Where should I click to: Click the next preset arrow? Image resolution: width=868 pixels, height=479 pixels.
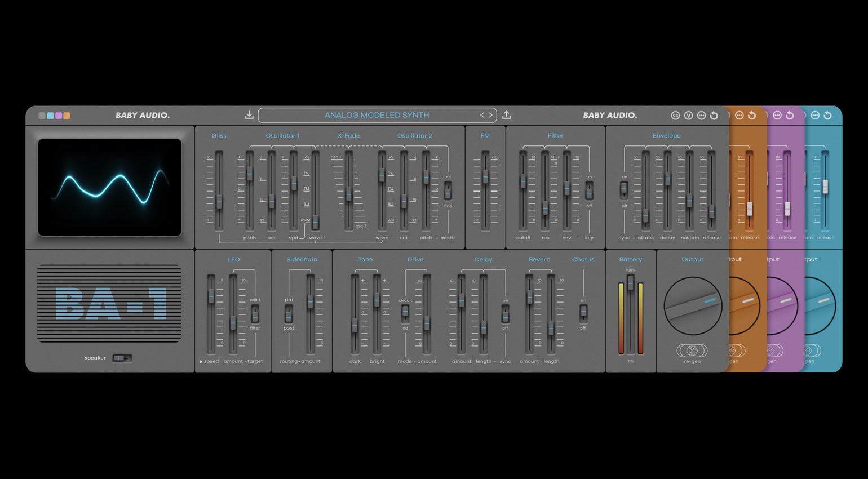(x=491, y=114)
